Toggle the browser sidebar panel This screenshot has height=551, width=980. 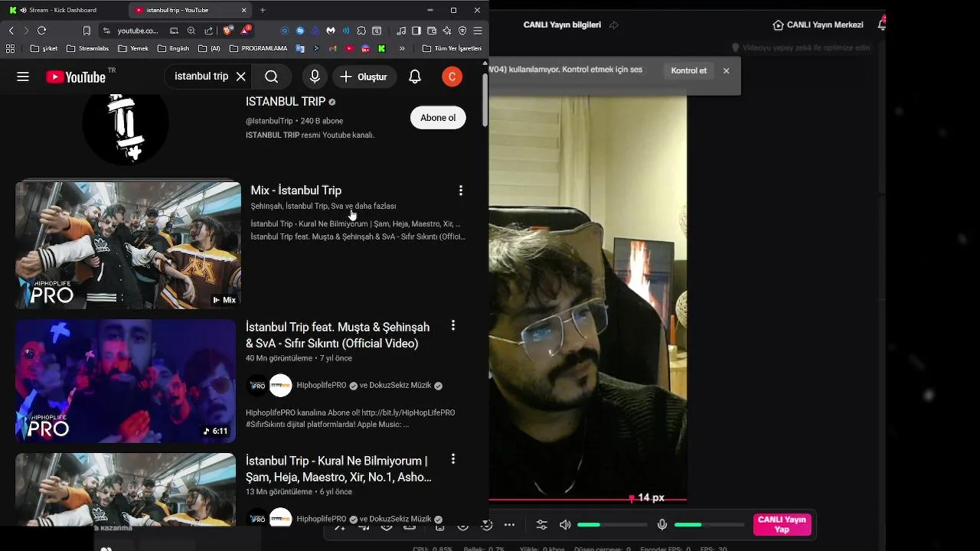(416, 31)
